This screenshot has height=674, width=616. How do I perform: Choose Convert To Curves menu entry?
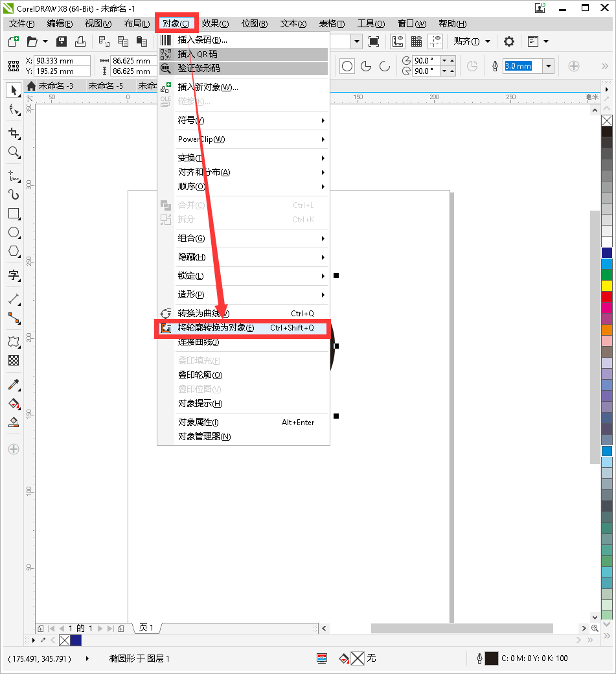tap(243, 314)
